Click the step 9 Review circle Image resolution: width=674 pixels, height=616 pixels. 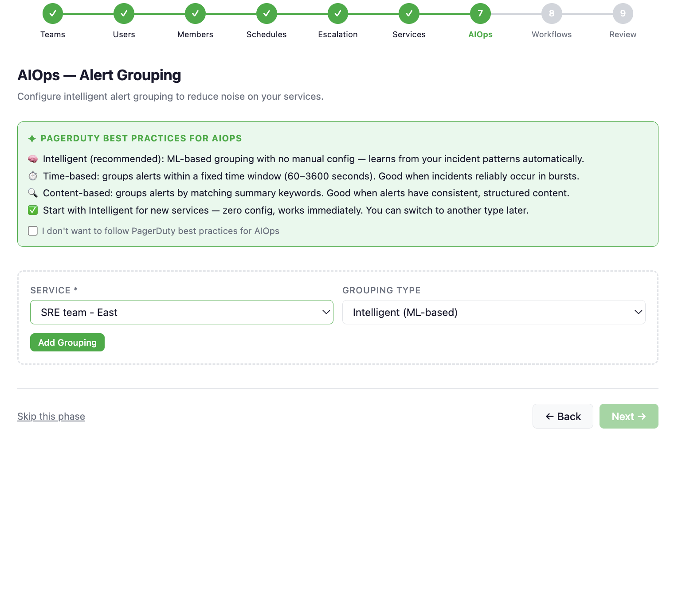(x=623, y=13)
